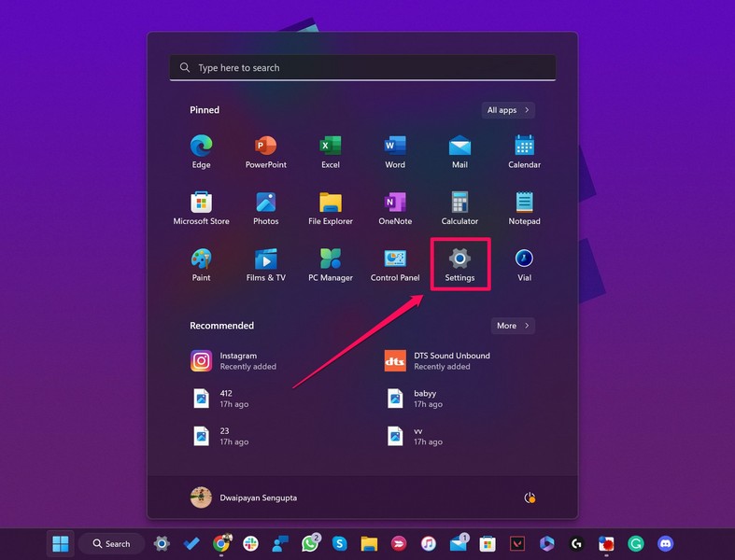
Task: Open the Edge browser from Pinned apps
Action: coord(201,151)
